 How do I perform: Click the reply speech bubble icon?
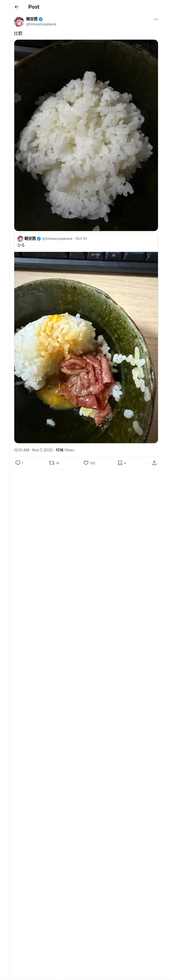pyautogui.click(x=18, y=463)
